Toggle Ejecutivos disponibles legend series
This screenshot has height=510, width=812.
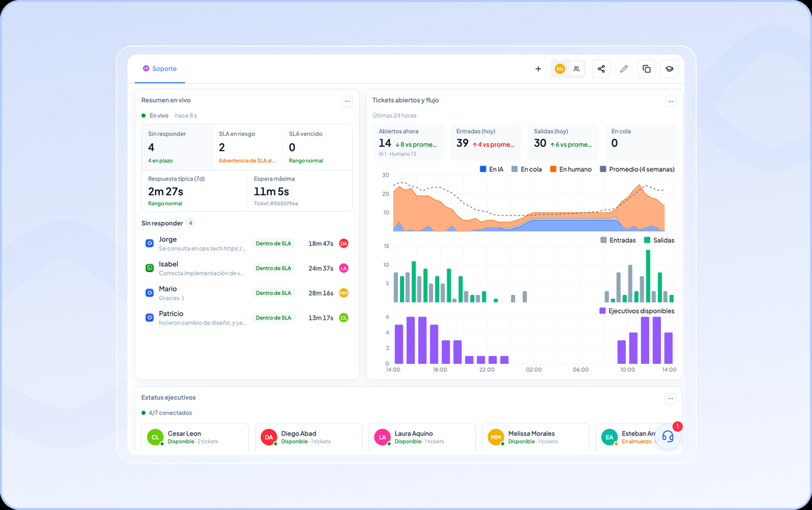[637, 311]
